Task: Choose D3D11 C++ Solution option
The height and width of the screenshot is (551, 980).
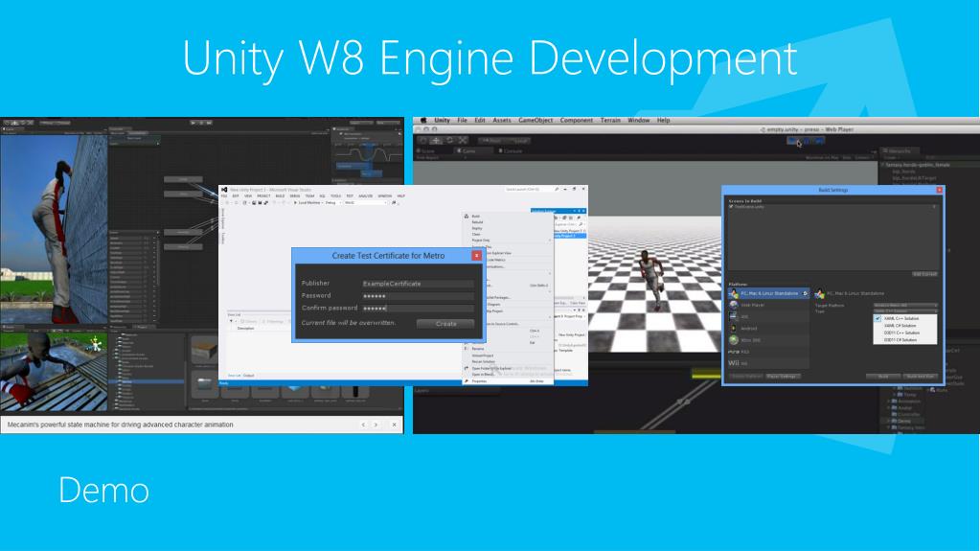Action: [x=905, y=333]
